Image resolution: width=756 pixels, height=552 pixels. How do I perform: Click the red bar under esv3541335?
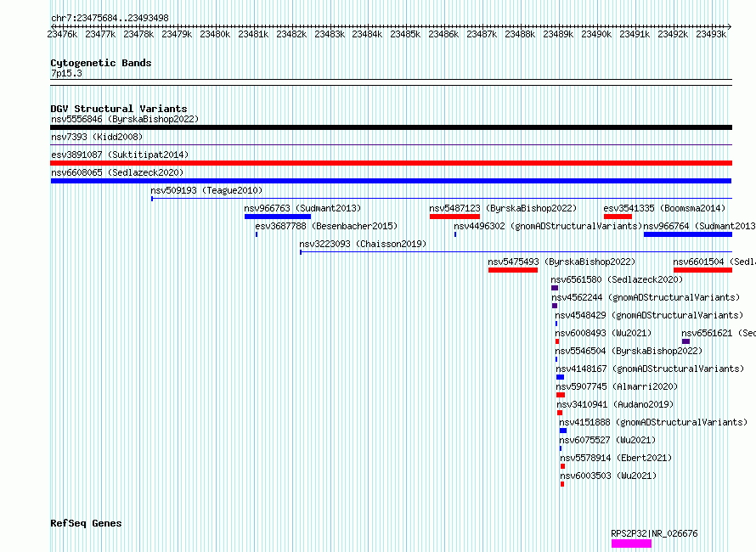[x=618, y=217]
